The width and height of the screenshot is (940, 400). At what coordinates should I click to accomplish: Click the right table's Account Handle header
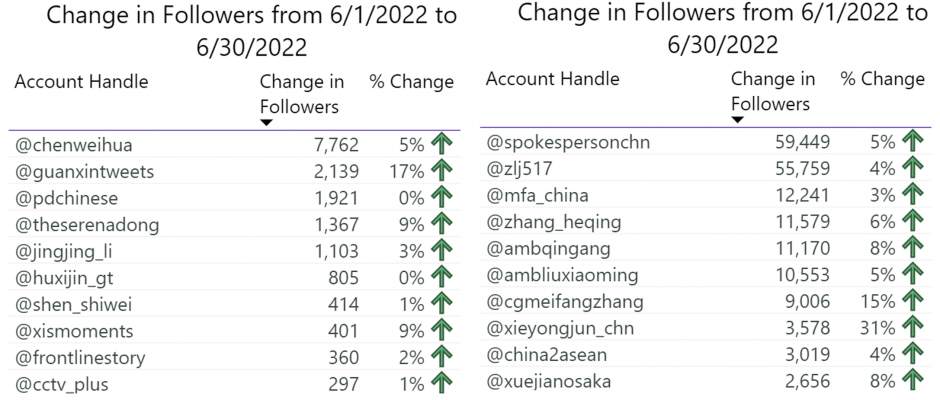[552, 79]
